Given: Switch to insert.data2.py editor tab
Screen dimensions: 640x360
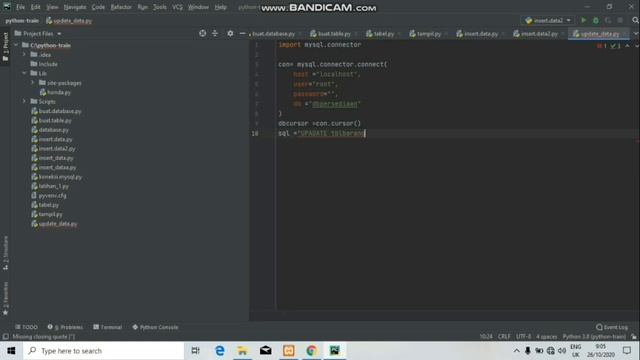Looking at the screenshot, I should tap(538, 34).
